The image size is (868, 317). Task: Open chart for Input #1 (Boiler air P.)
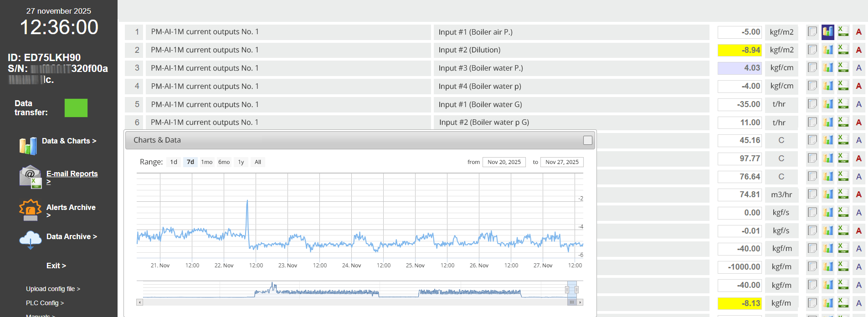pos(827,32)
